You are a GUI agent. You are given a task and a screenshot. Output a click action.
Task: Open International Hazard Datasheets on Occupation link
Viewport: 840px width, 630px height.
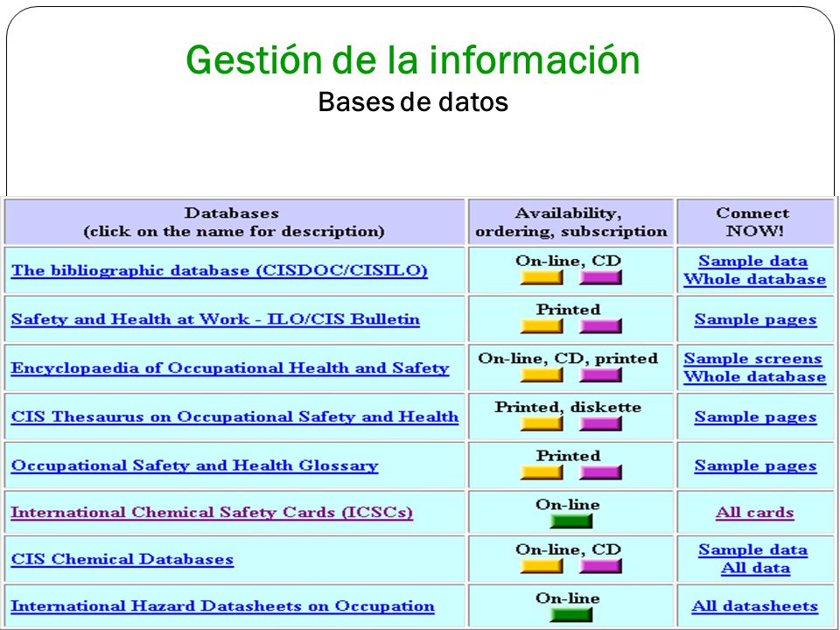[x=222, y=605]
